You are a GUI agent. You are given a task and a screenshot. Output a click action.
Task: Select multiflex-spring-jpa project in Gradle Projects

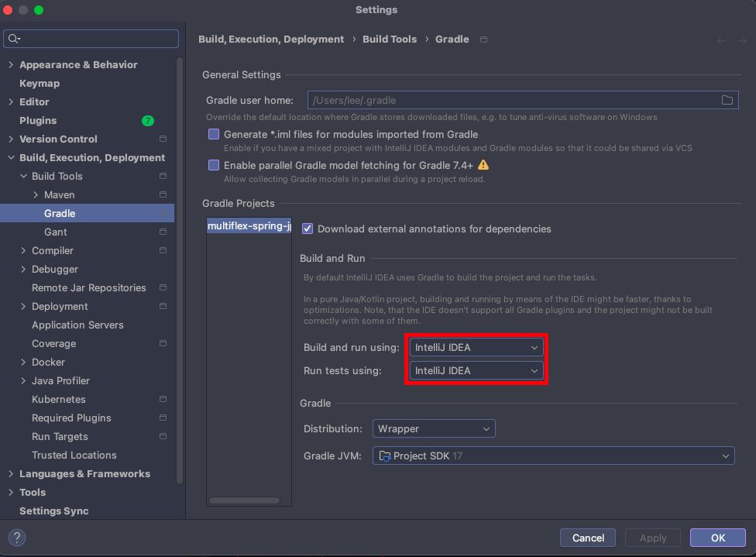coord(249,225)
